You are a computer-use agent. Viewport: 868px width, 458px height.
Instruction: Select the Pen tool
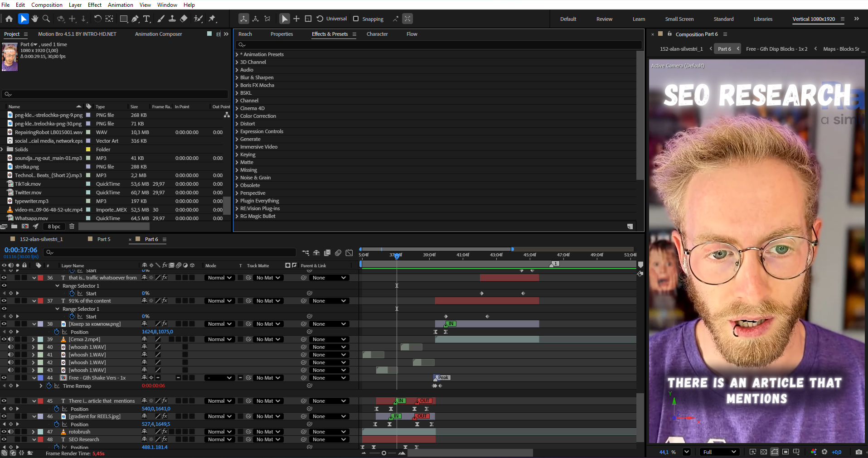(x=135, y=19)
